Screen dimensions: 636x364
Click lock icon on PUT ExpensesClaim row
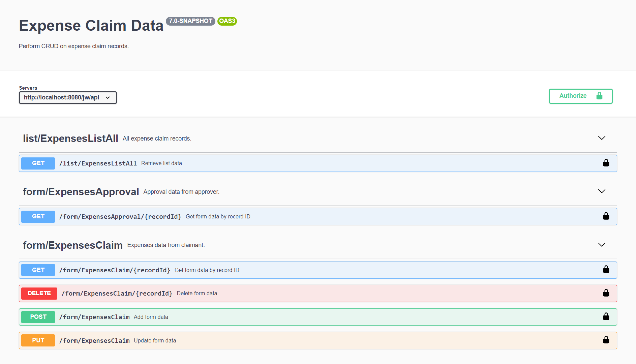606,340
